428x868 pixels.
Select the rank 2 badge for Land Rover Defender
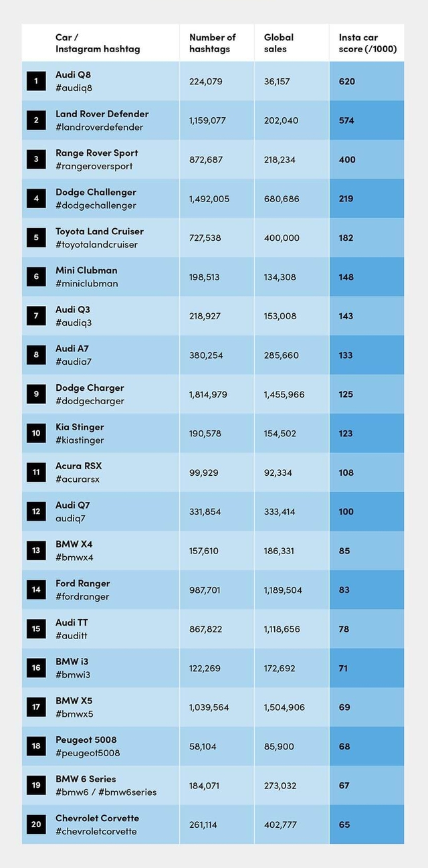[36, 120]
